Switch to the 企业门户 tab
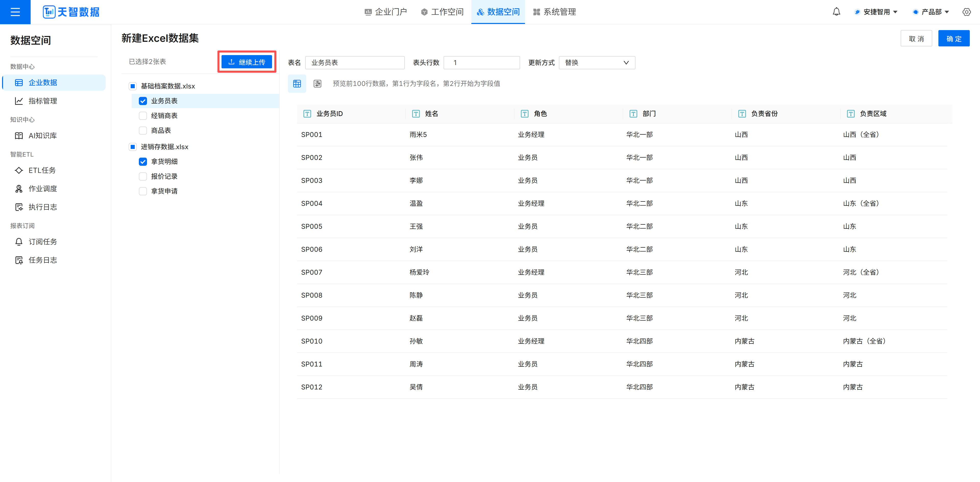 385,12
